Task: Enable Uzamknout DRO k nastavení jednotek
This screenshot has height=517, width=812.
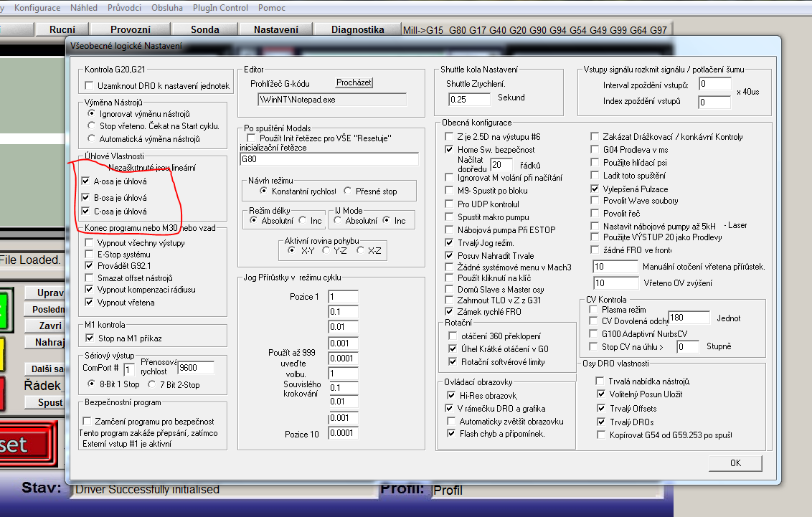Action: [x=90, y=86]
